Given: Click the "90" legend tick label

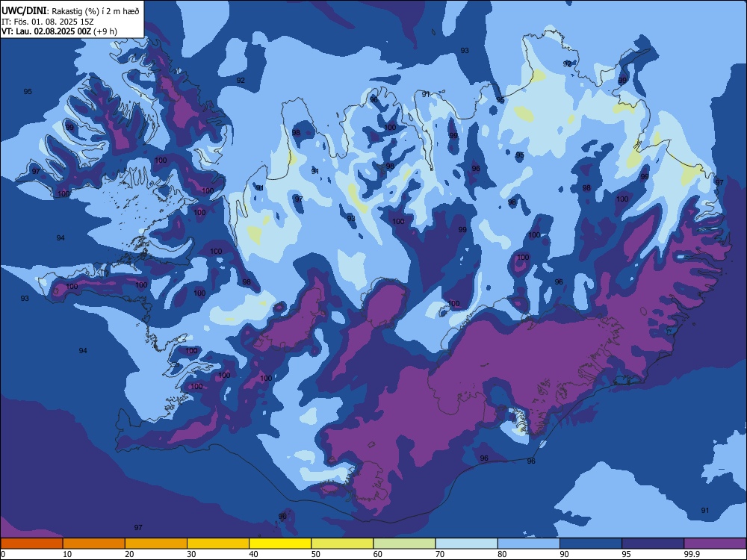Looking at the screenshot, I should click(564, 554).
